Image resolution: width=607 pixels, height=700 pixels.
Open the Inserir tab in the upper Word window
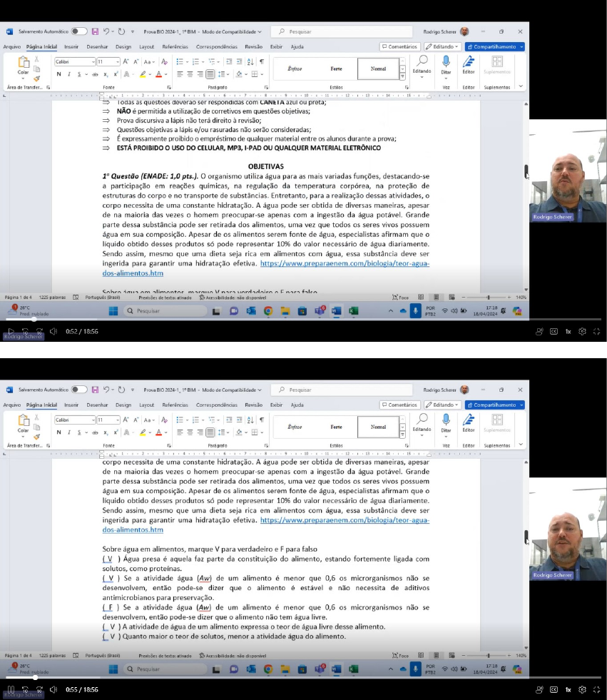click(71, 46)
